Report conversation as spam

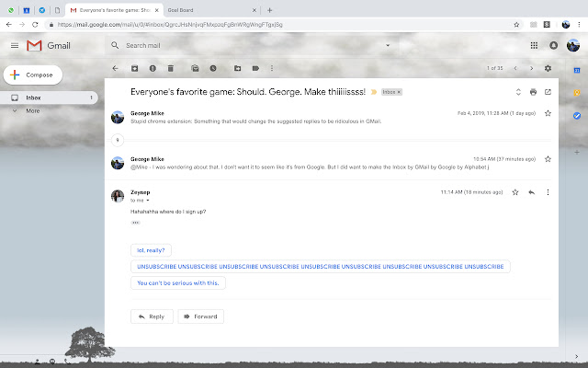point(153,68)
